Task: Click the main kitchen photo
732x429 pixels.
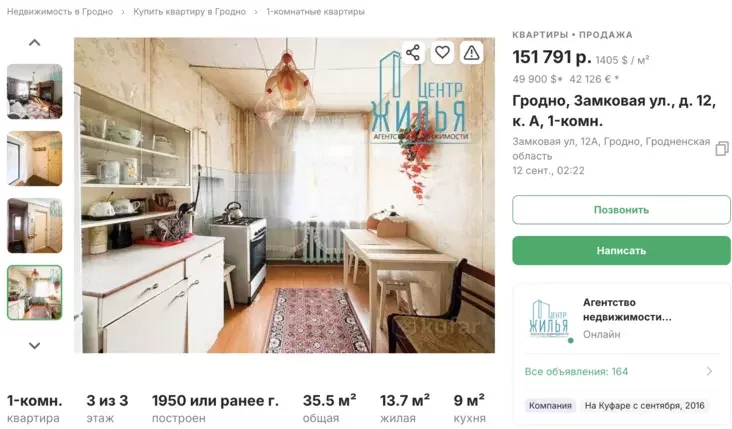Action: pos(284,195)
